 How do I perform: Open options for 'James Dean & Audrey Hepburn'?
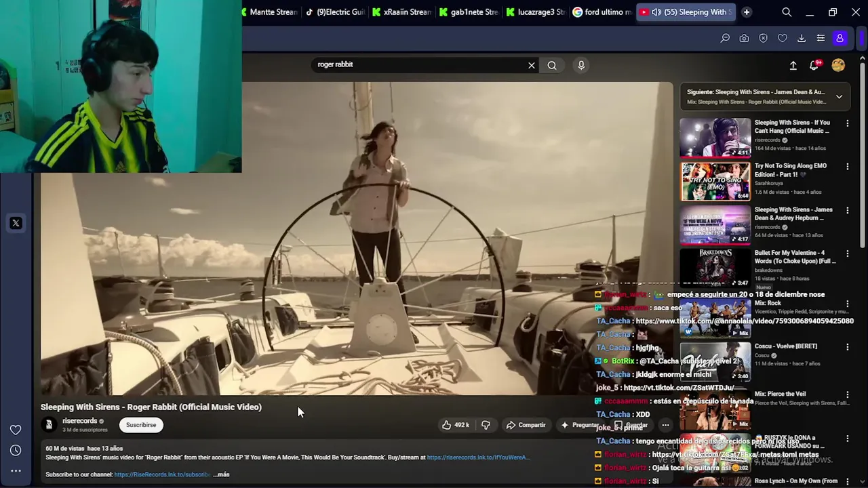tap(847, 210)
